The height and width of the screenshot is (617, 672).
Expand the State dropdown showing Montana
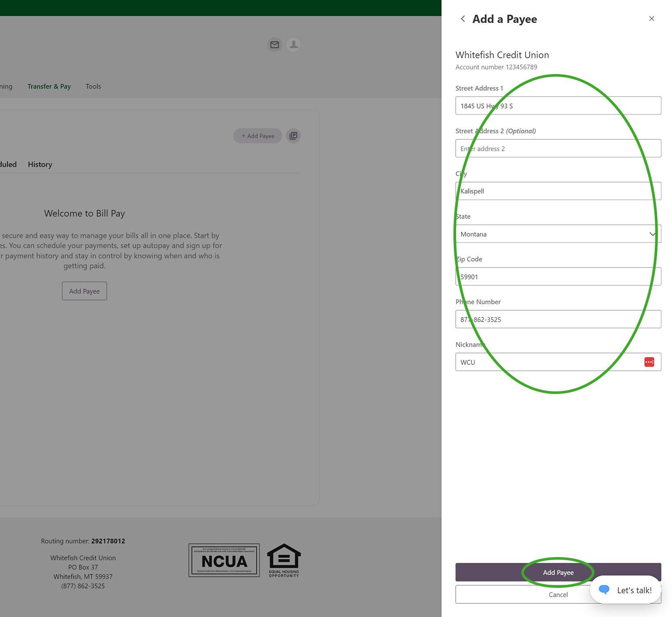click(558, 234)
